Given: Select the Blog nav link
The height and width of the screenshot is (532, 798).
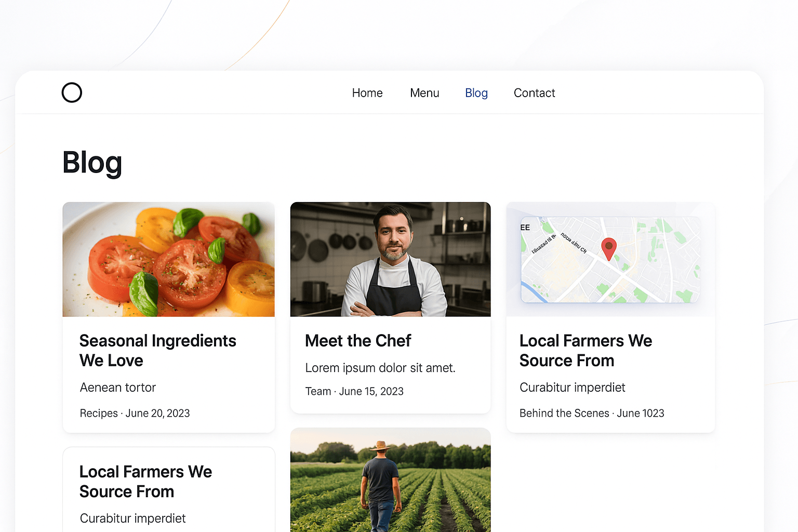Looking at the screenshot, I should point(476,93).
